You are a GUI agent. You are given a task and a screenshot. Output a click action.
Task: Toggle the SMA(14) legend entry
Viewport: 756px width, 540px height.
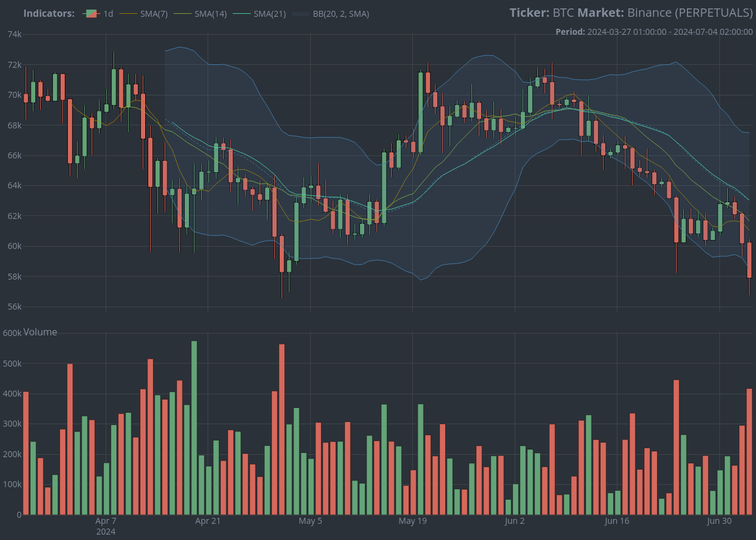[x=200, y=13]
